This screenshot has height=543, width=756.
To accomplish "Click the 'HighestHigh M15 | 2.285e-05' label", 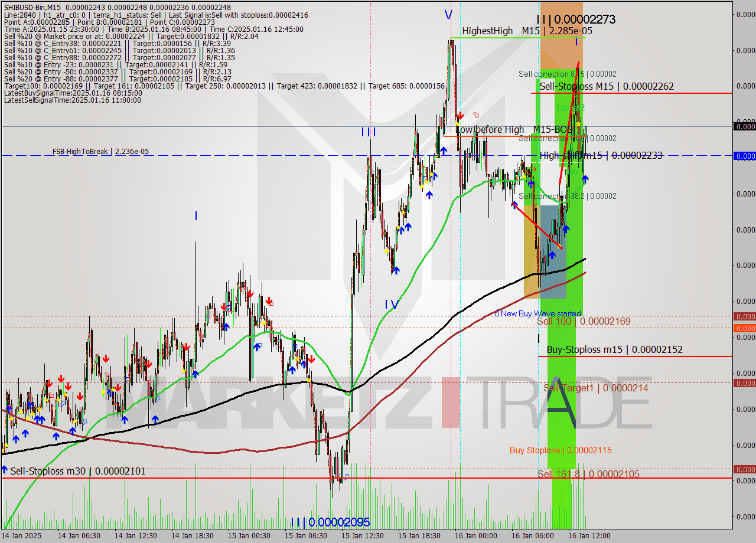I will click(x=527, y=31).
